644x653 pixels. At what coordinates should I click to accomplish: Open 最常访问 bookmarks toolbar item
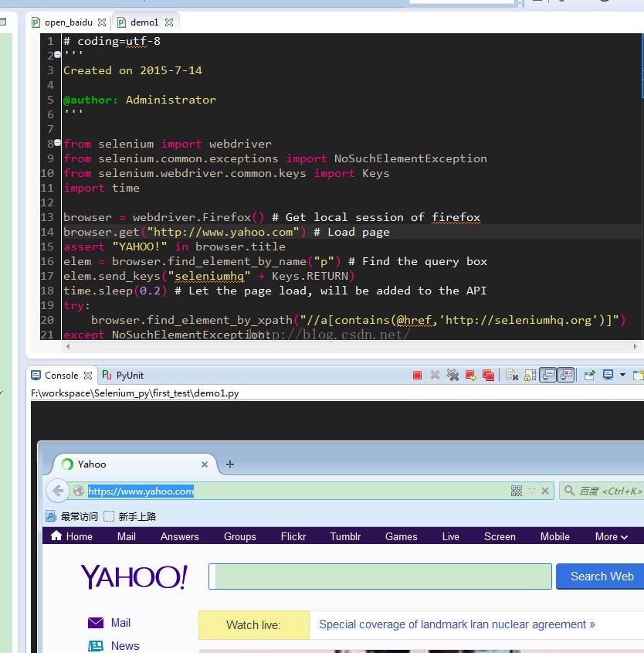coord(72,516)
